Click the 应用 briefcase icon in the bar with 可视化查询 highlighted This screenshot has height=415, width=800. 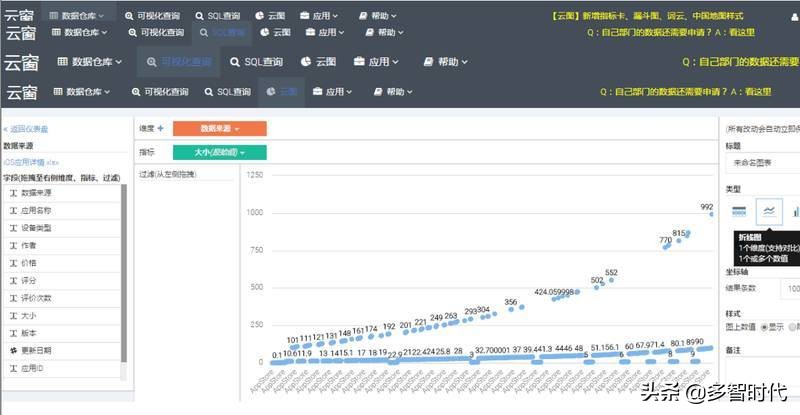[x=359, y=62]
